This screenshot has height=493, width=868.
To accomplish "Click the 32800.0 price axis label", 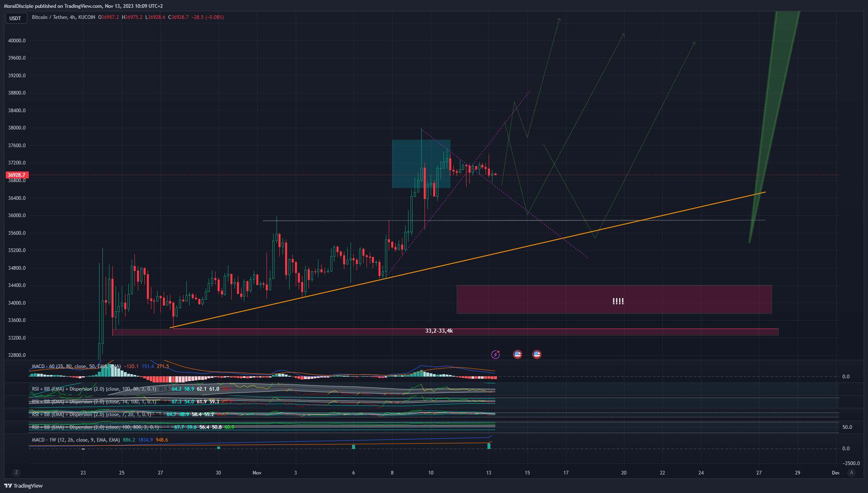I will pos(17,355).
